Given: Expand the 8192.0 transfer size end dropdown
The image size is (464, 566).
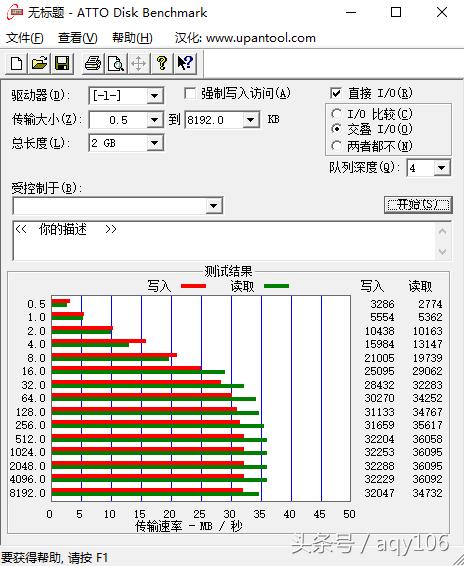Looking at the screenshot, I should (x=250, y=120).
